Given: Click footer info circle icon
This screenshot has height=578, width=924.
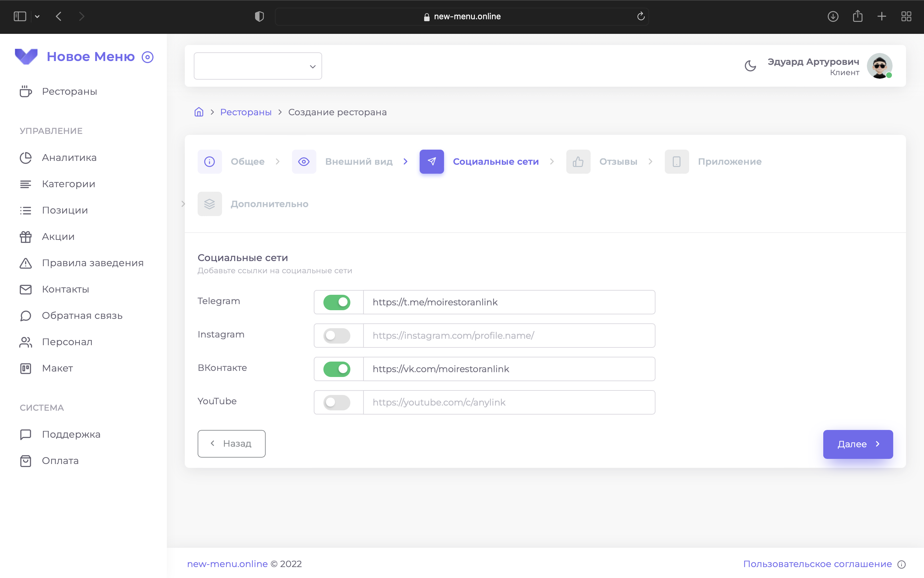Looking at the screenshot, I should point(902,564).
